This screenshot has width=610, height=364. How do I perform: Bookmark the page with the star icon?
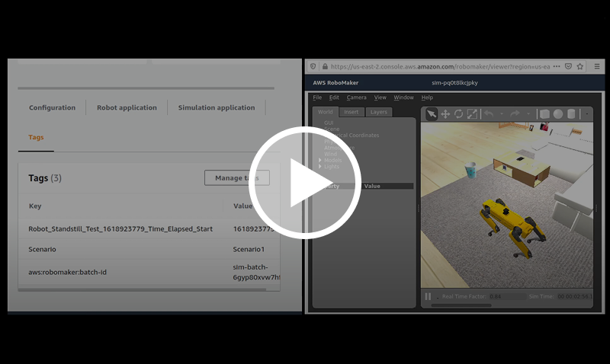pos(580,66)
